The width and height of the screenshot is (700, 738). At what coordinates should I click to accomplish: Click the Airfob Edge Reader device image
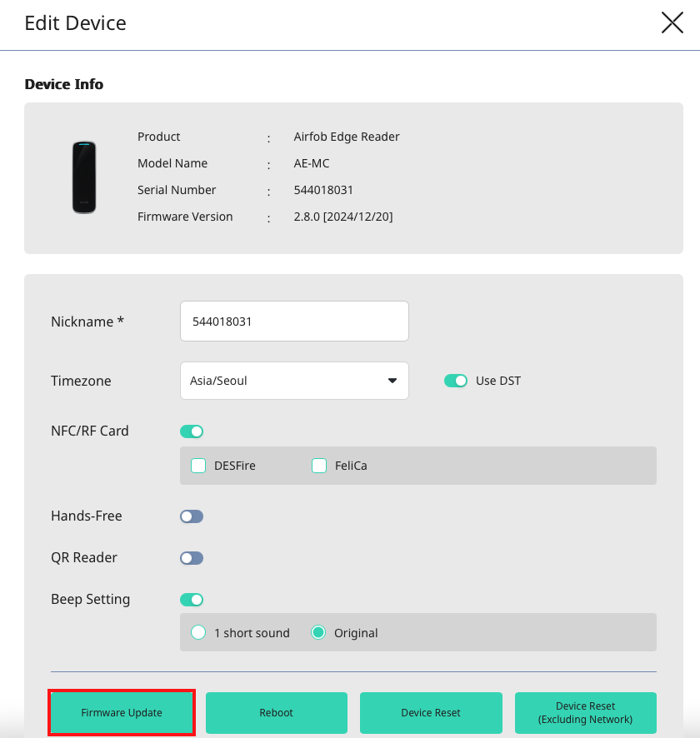click(x=83, y=177)
